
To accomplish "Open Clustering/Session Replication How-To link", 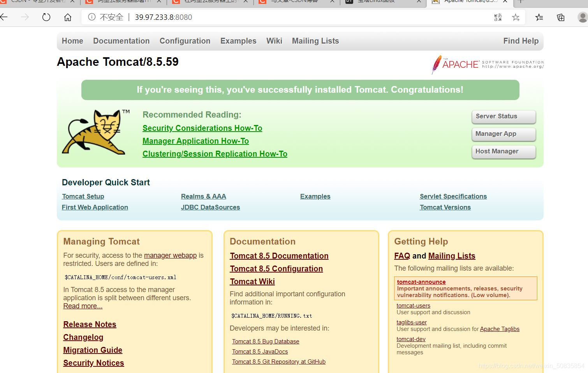I will pos(215,154).
